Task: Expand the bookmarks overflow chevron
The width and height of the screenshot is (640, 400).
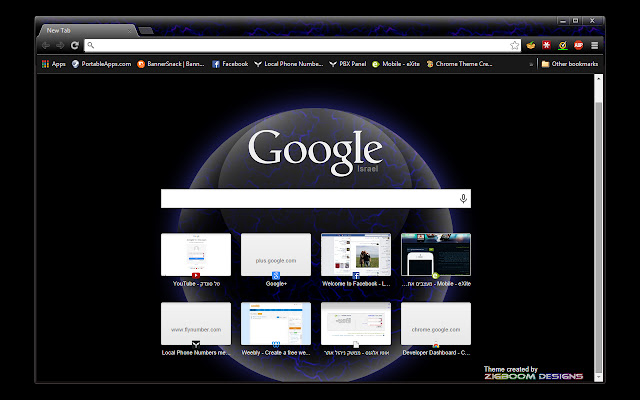Action: (x=531, y=64)
